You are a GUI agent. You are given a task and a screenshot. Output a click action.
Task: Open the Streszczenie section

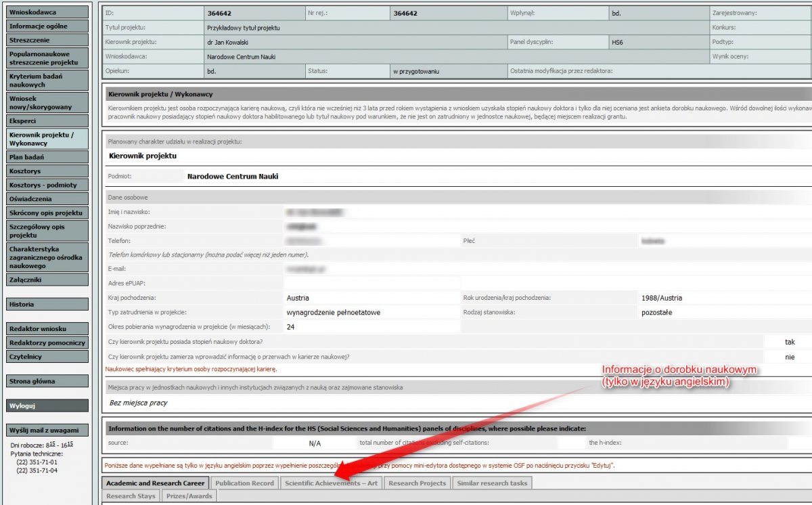tap(47, 41)
